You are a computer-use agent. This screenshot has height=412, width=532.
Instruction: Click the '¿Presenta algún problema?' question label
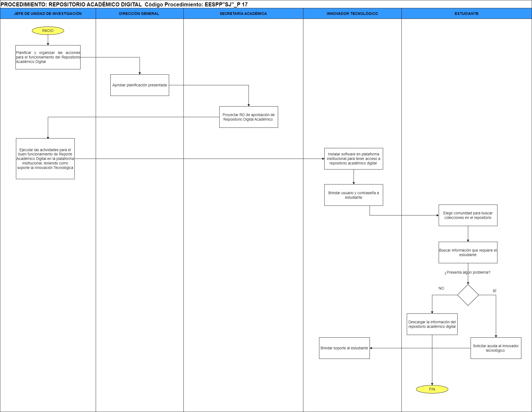coord(467,272)
